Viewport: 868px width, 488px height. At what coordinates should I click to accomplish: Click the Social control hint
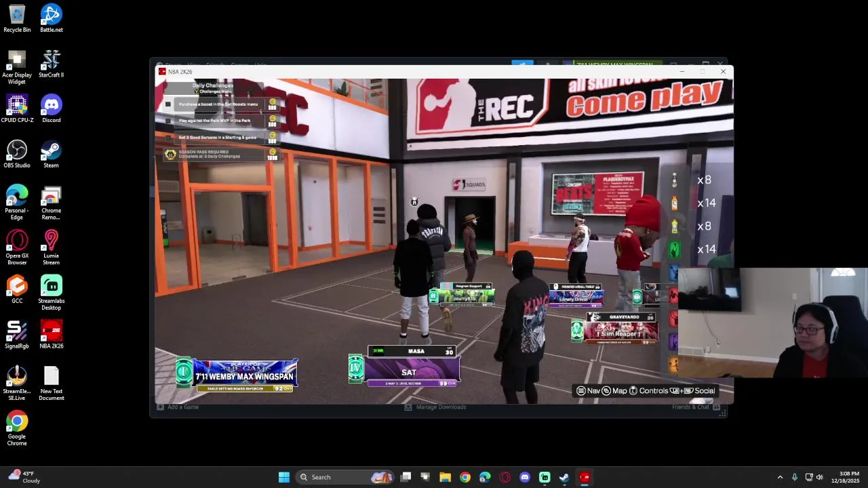[x=692, y=391]
